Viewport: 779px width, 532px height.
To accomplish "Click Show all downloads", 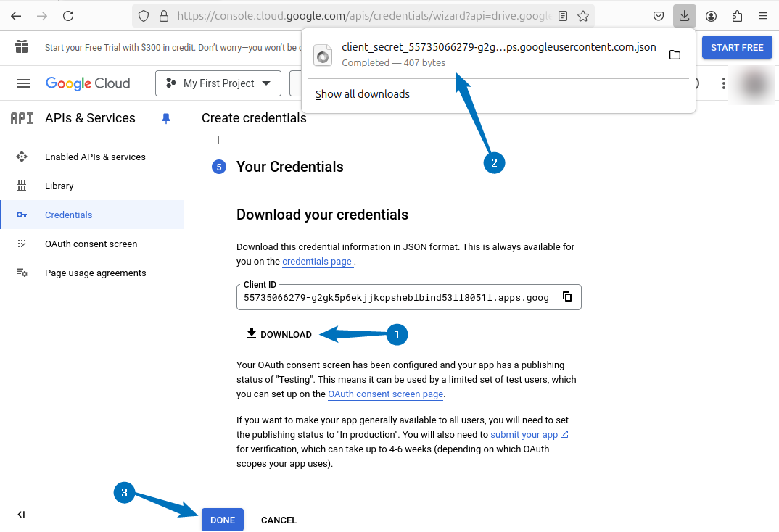I will pos(362,93).
